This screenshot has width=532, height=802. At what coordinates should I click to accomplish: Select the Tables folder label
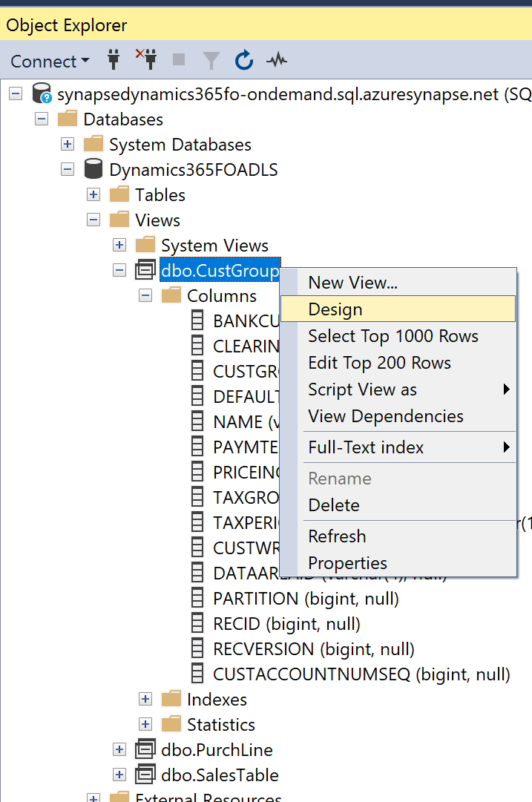pyautogui.click(x=160, y=195)
